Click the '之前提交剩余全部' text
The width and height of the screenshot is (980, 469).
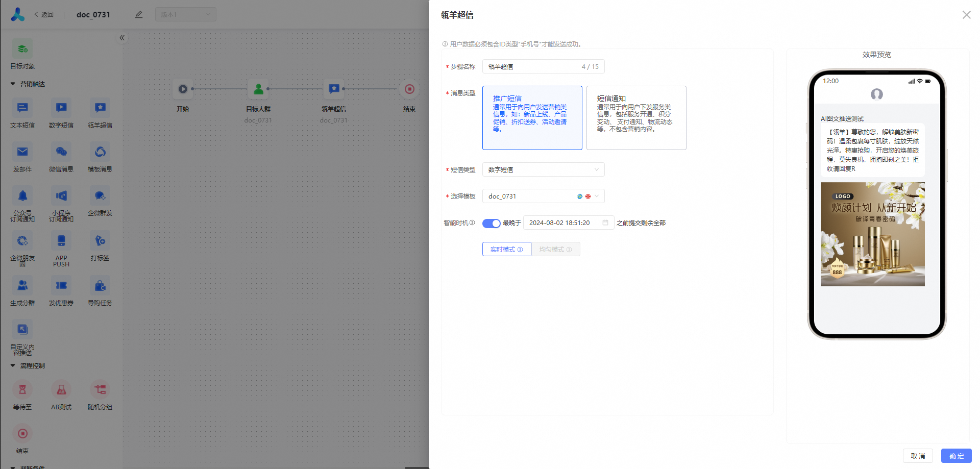click(x=641, y=223)
